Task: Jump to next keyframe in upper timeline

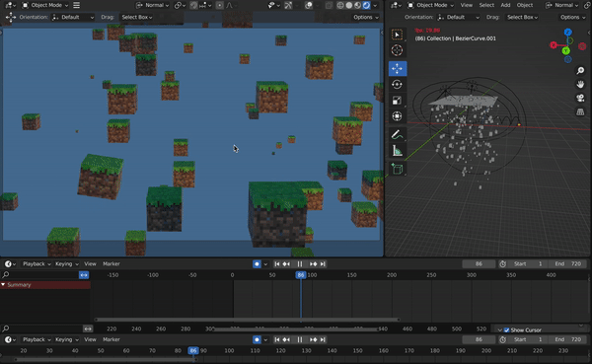Action: pyautogui.click(x=314, y=264)
